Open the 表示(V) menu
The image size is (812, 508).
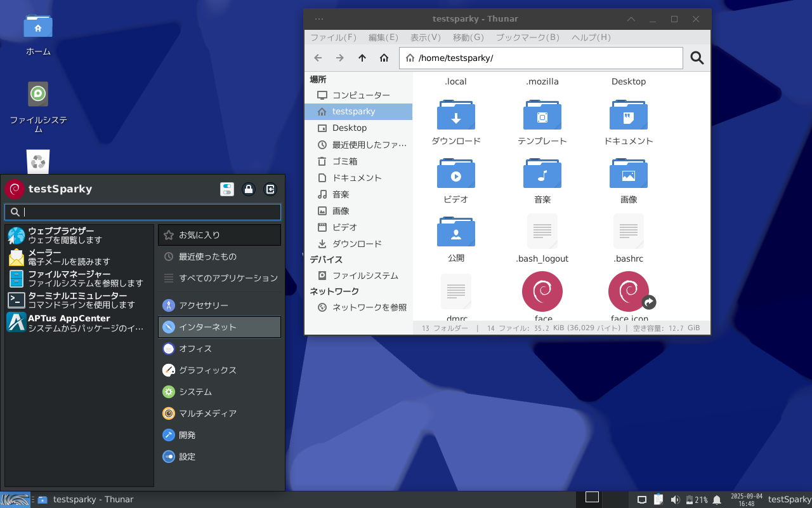[x=425, y=37]
